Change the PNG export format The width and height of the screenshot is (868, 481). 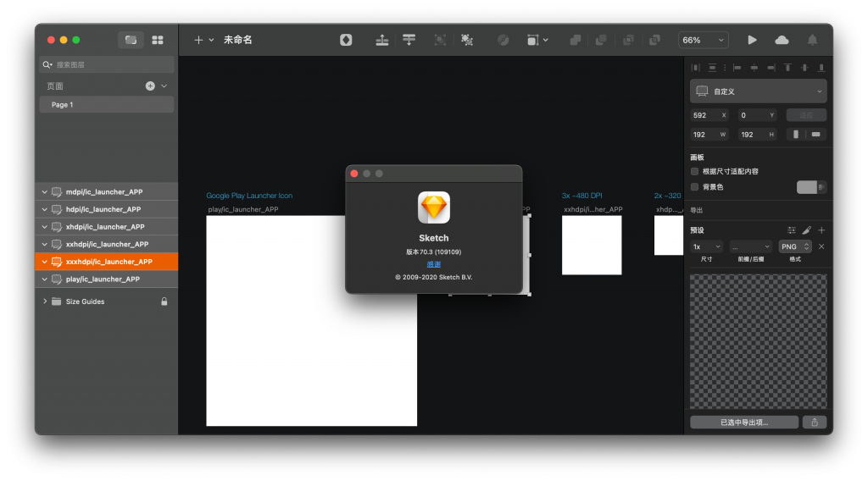click(x=795, y=246)
